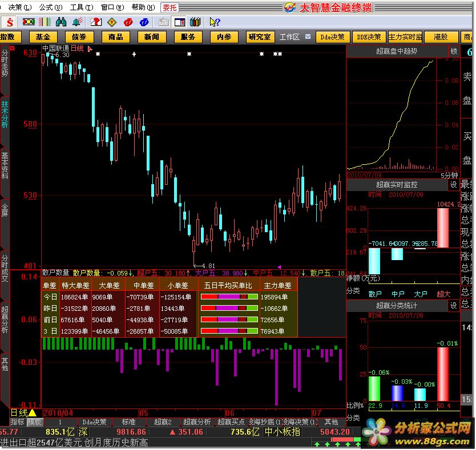Click the red question mark envelope icon
Viewport: 476px width, 450px height.
[96, 22]
